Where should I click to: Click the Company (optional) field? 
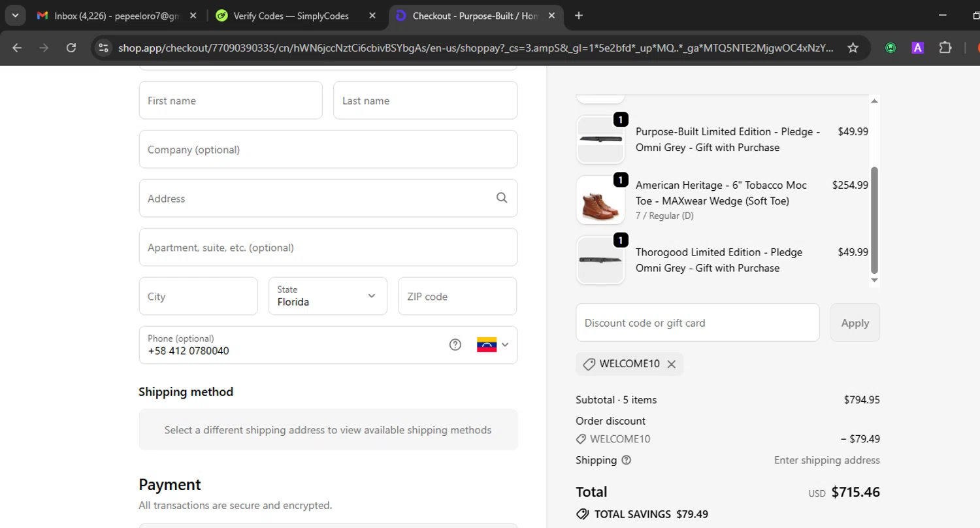[328, 149]
